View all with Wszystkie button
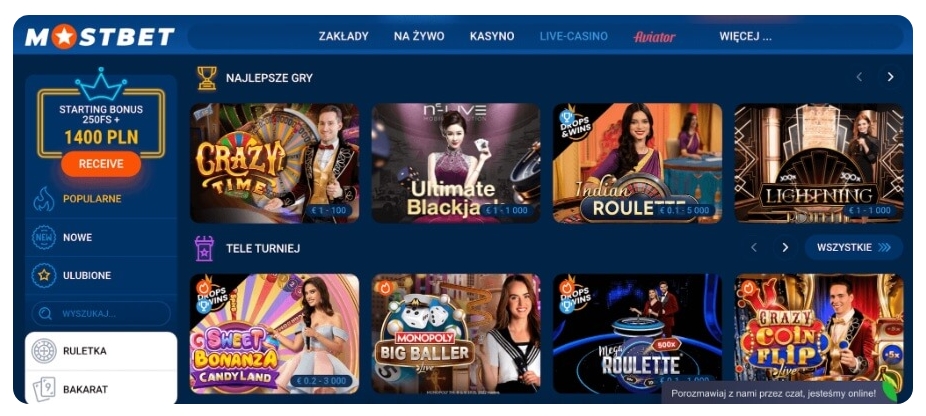Screen dimensions: 926x416 point(853,248)
